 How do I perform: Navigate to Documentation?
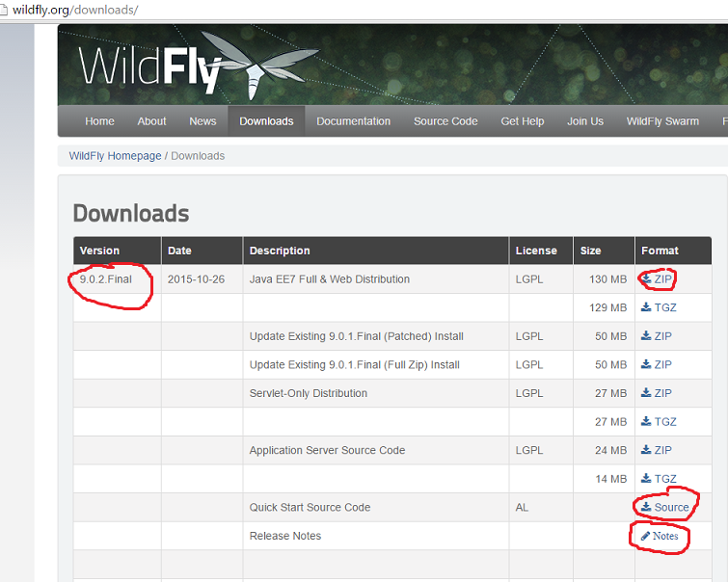tap(353, 121)
